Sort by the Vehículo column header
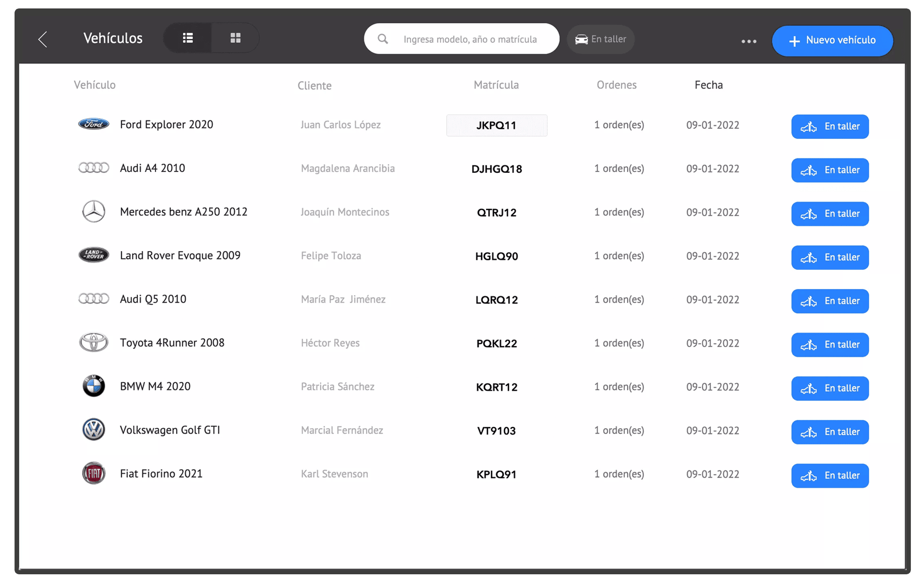The height and width of the screenshot is (586, 924). (x=95, y=85)
